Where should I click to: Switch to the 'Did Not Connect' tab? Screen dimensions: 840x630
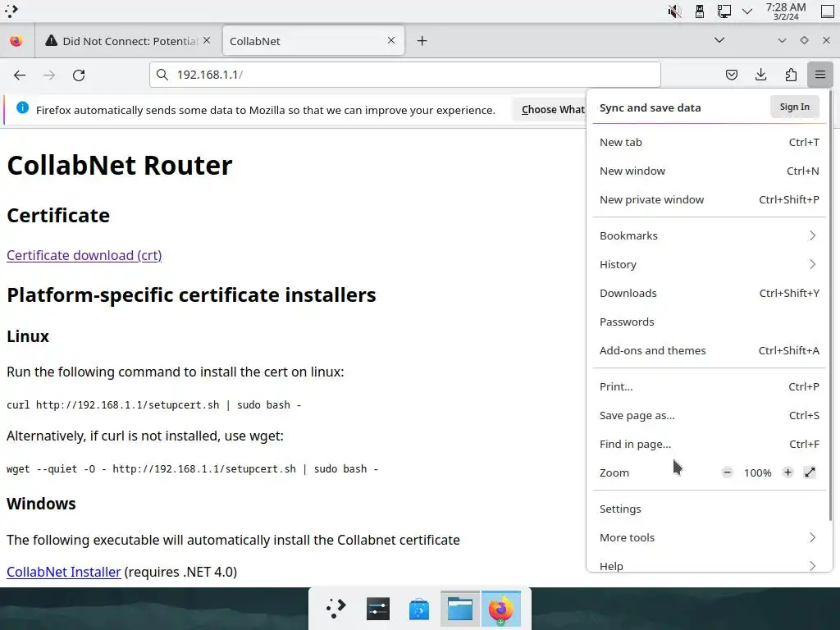click(x=129, y=41)
